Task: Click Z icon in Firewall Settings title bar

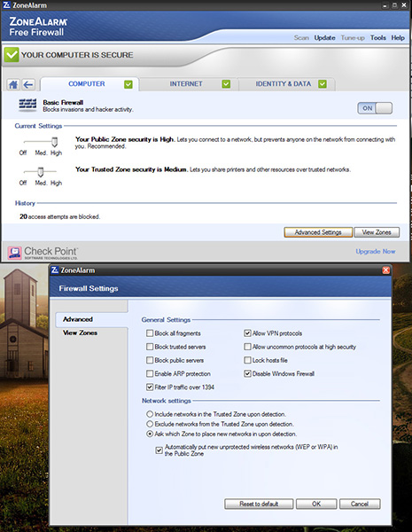Action: coord(55,270)
